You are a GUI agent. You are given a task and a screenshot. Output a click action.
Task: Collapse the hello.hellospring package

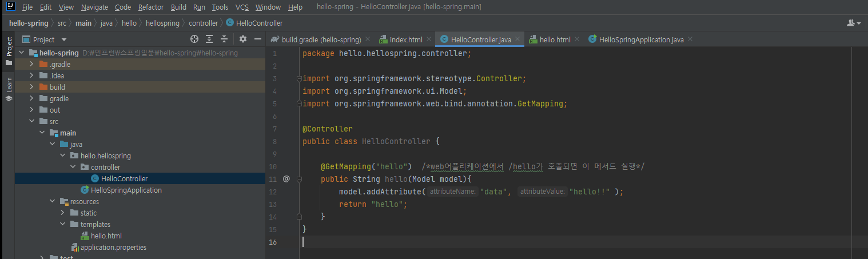[63, 156]
